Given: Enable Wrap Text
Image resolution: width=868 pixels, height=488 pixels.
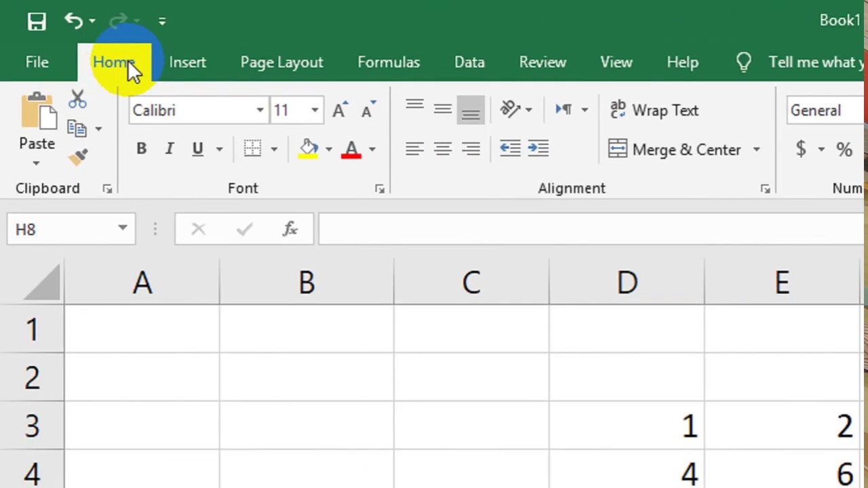Looking at the screenshot, I should [x=654, y=110].
